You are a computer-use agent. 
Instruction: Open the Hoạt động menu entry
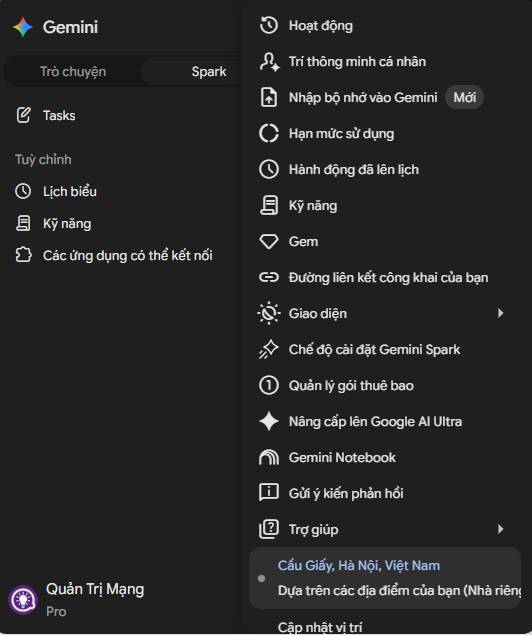pyautogui.click(x=321, y=26)
